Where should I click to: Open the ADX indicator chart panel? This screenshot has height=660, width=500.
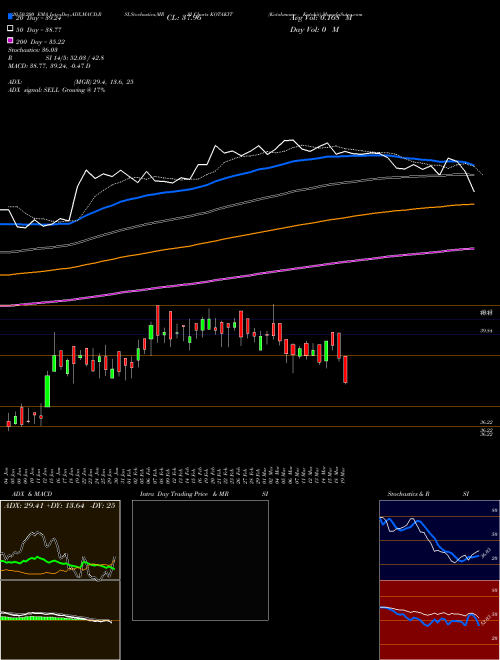click(x=60, y=540)
